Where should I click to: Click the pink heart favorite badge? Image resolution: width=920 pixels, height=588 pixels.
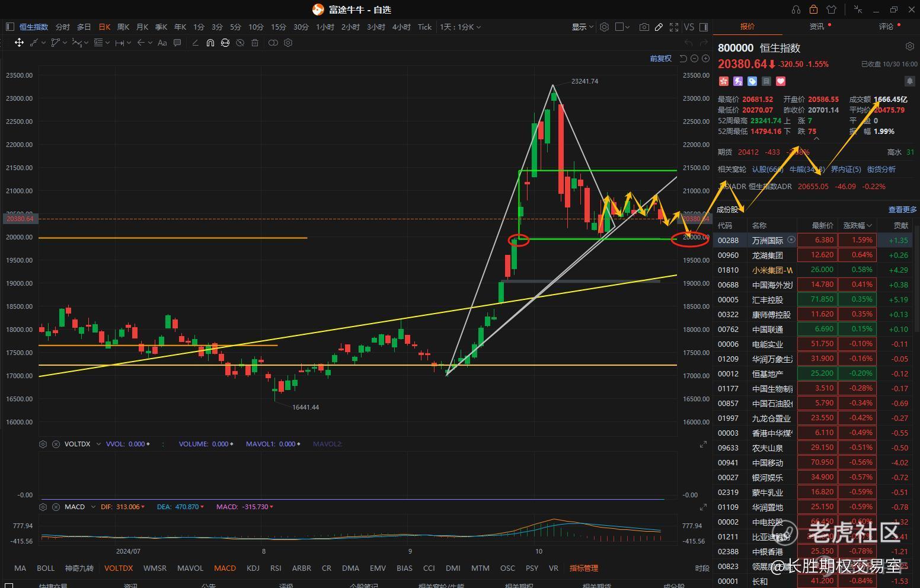(x=781, y=81)
